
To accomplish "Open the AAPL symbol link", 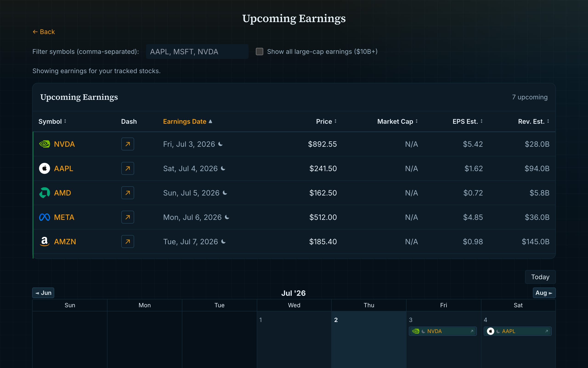I will pyautogui.click(x=63, y=168).
